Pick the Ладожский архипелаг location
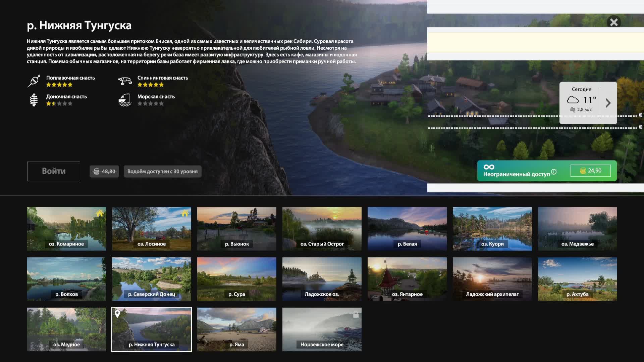644x362 pixels. [492, 279]
